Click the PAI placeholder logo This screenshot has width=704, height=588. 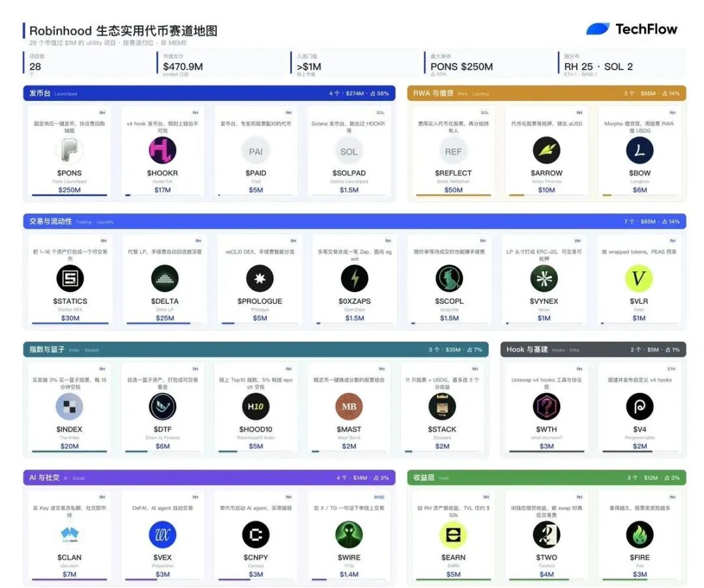(256, 151)
